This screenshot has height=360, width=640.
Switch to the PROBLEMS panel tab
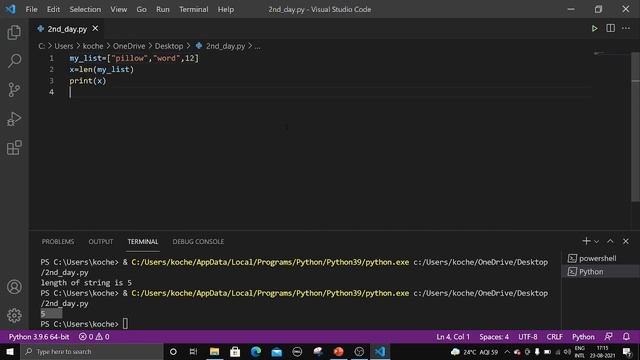click(58, 242)
